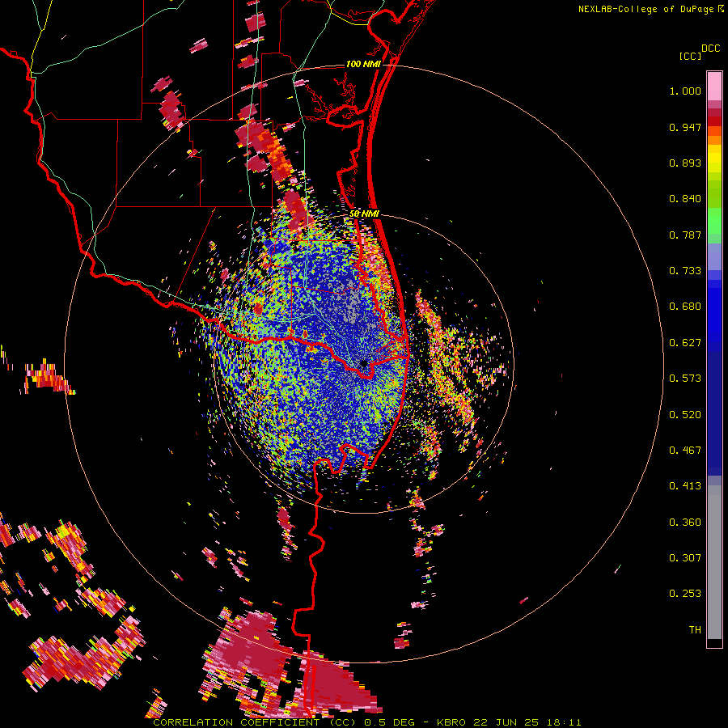Click the 0.573 scale value
The image size is (728, 728).
coord(685,379)
